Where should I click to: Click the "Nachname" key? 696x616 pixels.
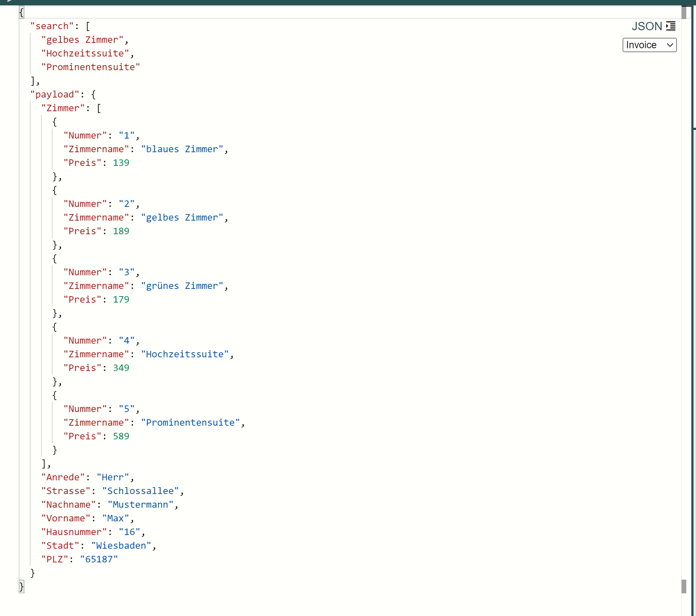pos(69,505)
